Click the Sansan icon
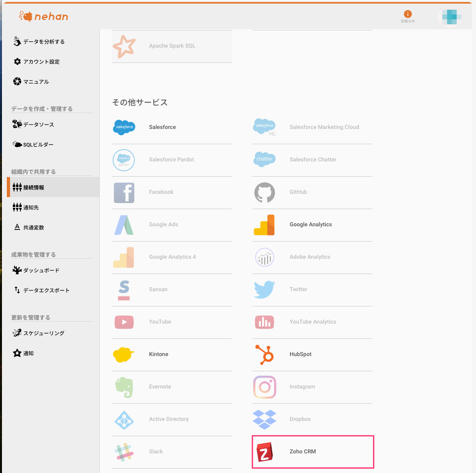Image resolution: width=476 pixels, height=473 pixels. (124, 290)
